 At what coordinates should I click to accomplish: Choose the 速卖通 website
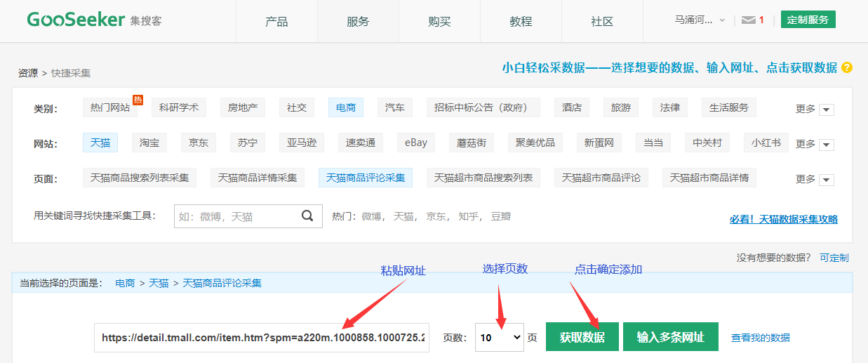point(361,143)
